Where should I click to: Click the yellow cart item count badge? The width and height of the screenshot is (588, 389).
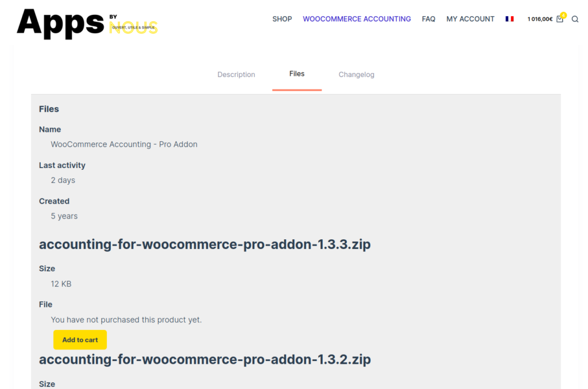coord(563,15)
